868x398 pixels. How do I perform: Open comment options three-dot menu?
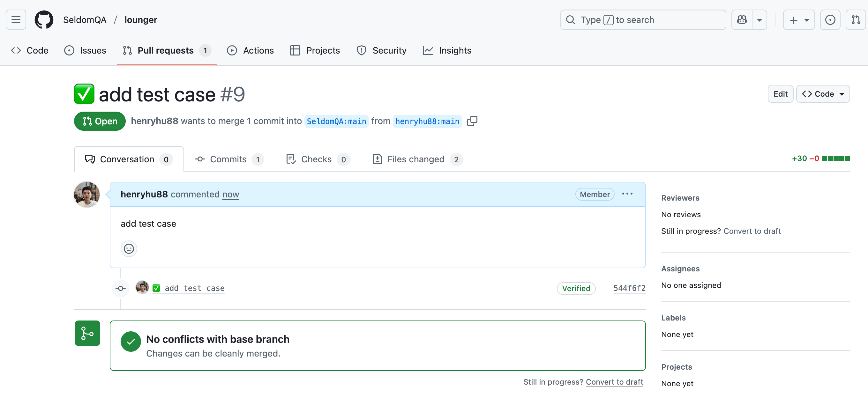[627, 194]
